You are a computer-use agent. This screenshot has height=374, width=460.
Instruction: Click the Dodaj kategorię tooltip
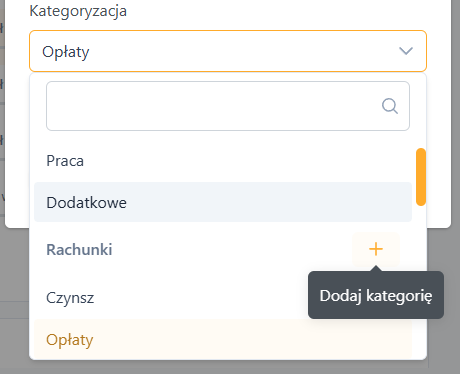[x=376, y=295]
